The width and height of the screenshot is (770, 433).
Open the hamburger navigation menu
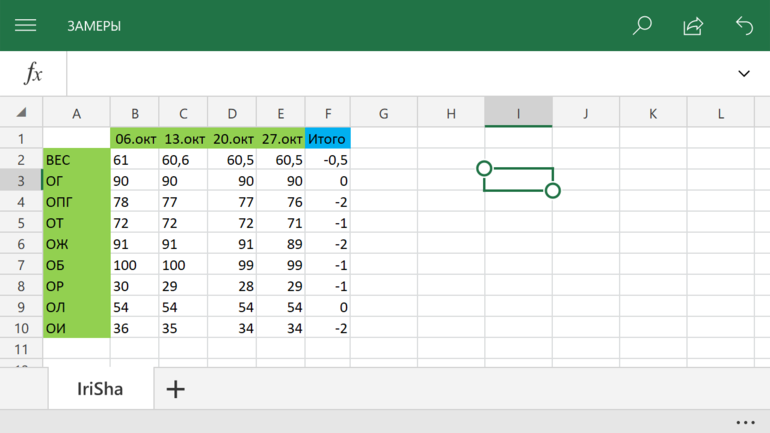click(25, 26)
